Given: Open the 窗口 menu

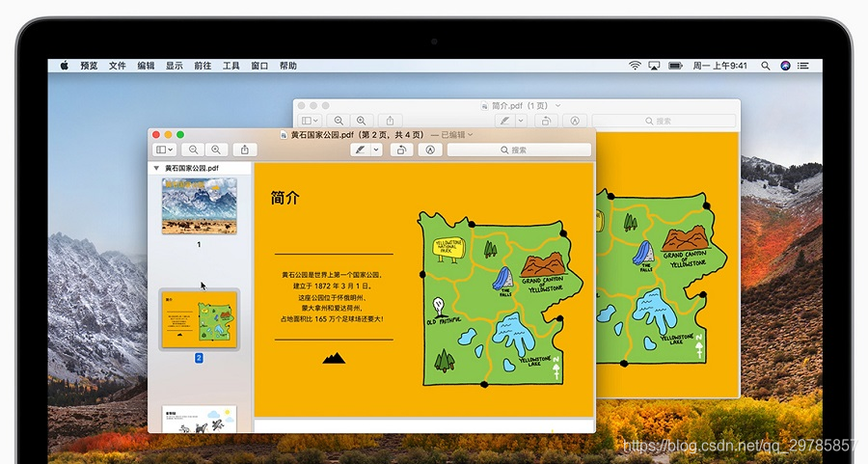Looking at the screenshot, I should (259, 66).
